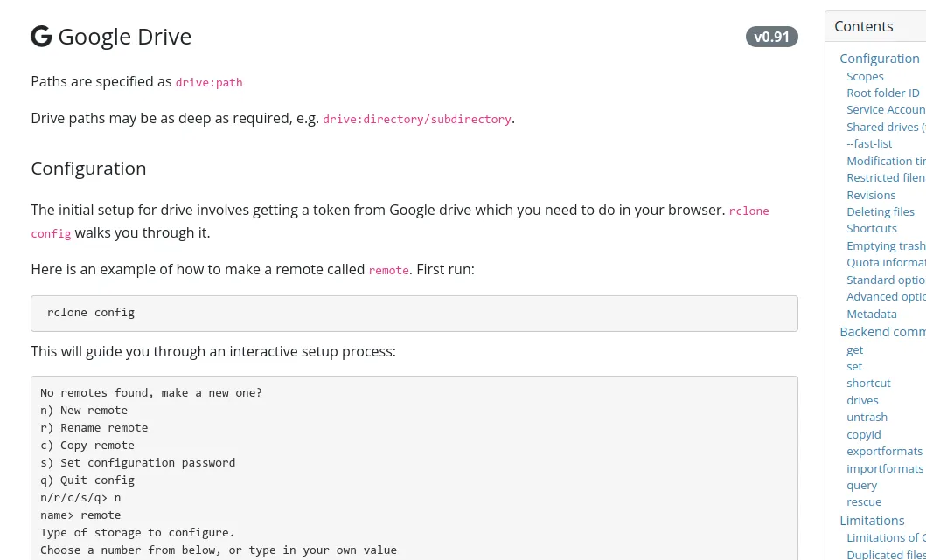
Task: Select the copyid command link
Action: pyautogui.click(x=863, y=434)
